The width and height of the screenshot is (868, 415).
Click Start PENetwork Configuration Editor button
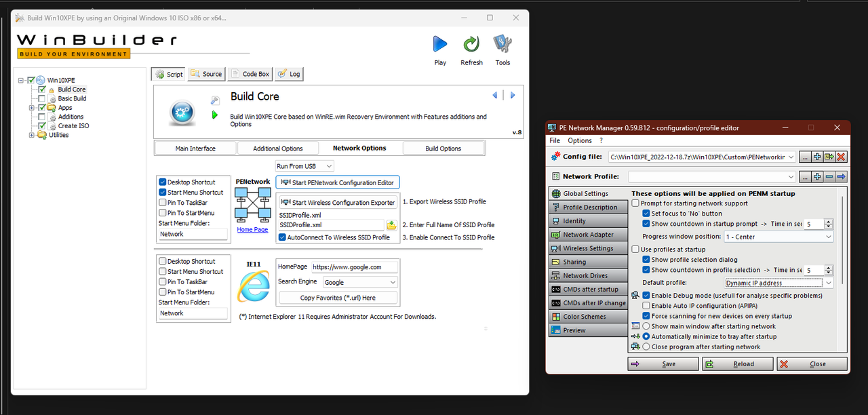tap(338, 182)
